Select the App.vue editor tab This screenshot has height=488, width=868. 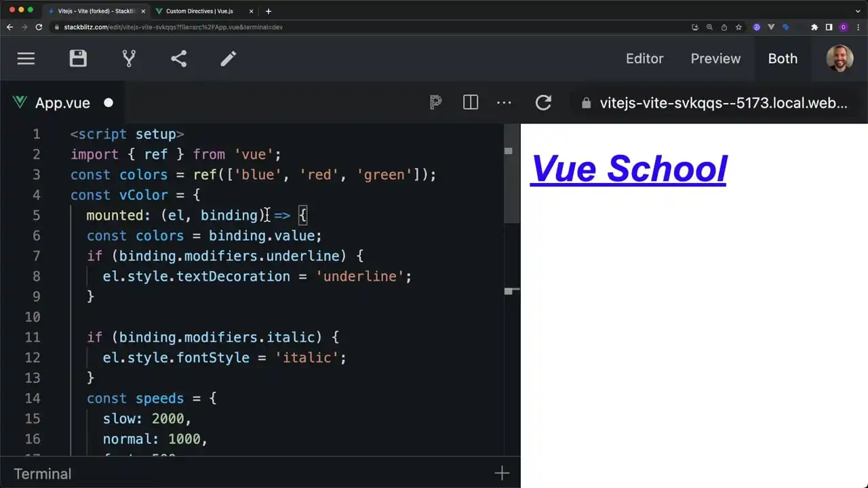[x=62, y=102]
